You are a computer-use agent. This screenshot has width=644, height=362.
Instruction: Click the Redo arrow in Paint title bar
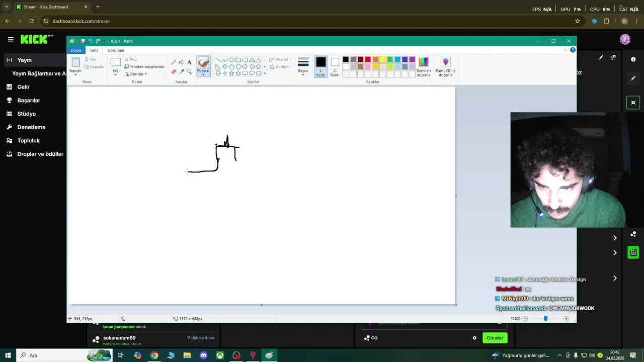98,41
